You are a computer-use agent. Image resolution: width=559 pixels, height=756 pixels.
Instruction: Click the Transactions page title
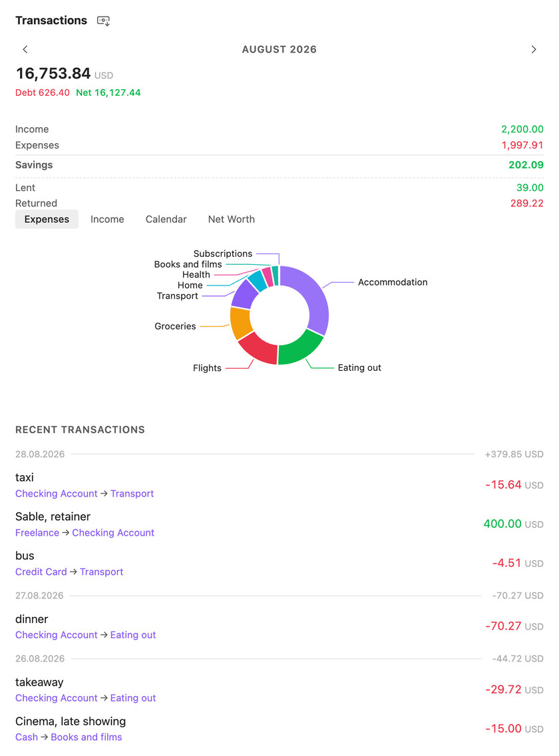click(x=51, y=20)
